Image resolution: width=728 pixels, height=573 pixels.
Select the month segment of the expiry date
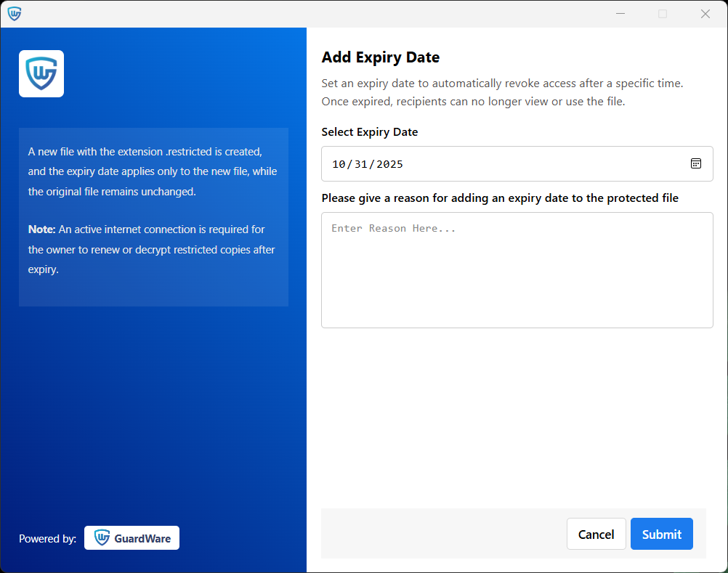coord(339,164)
